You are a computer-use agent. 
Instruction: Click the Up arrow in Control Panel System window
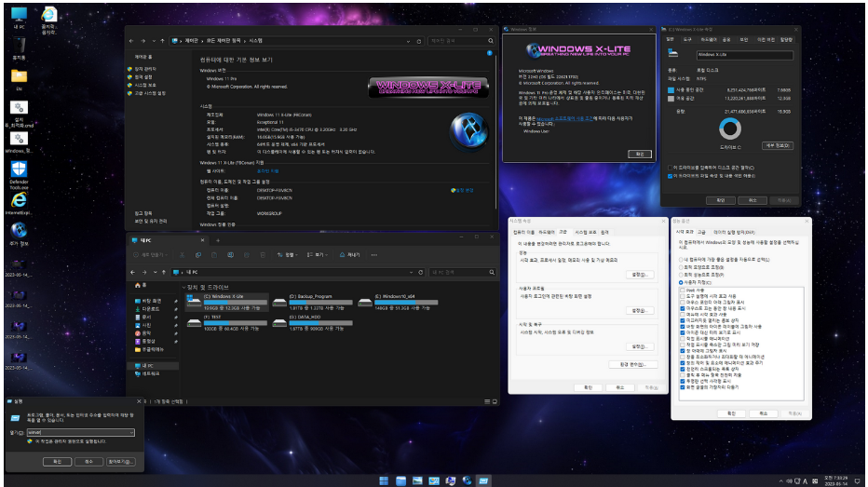[162, 41]
